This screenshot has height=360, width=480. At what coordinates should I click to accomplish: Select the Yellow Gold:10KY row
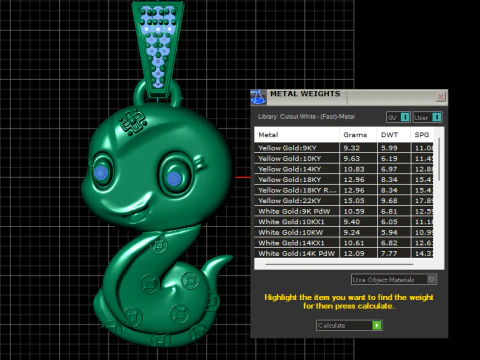click(x=344, y=158)
